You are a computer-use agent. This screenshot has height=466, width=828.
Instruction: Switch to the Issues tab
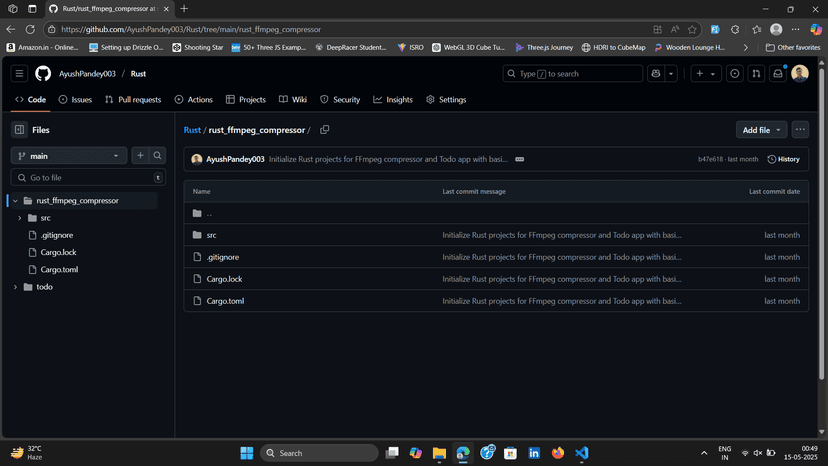[76, 99]
